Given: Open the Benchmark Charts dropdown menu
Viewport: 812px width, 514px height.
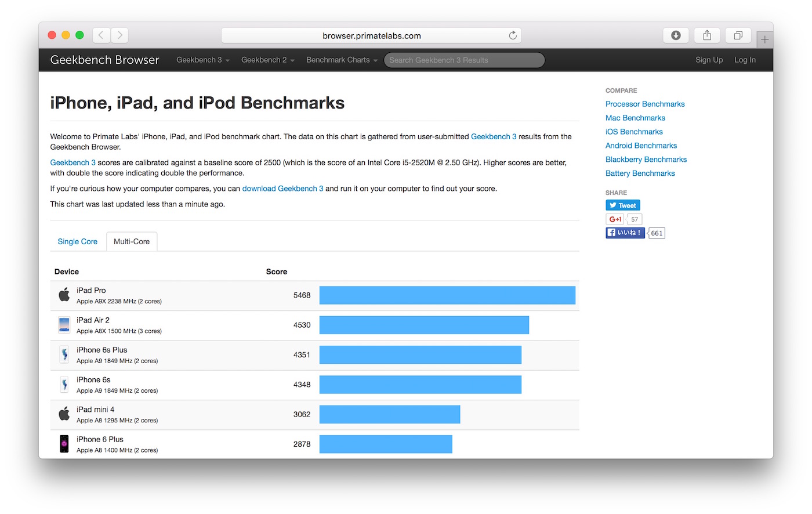Looking at the screenshot, I should click(x=342, y=60).
